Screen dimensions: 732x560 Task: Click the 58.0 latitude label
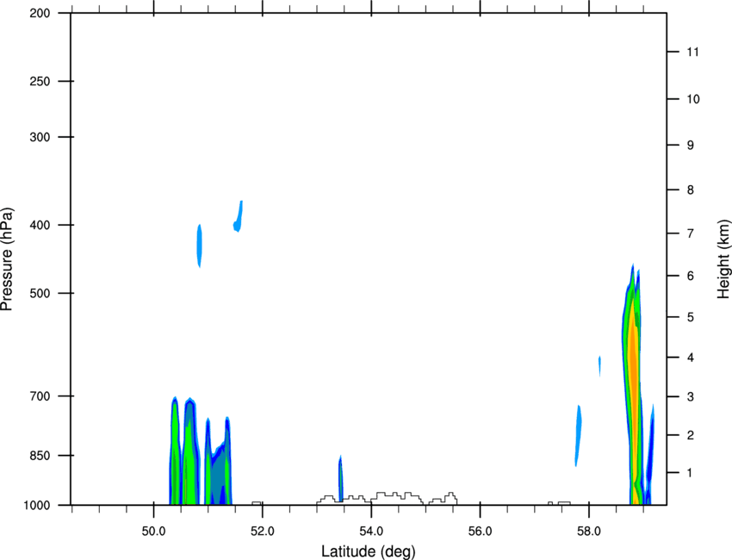pos(589,532)
